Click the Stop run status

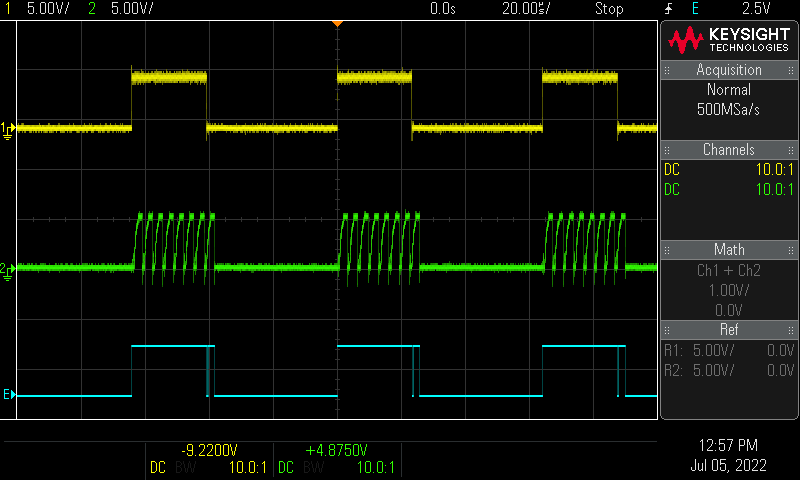click(x=609, y=9)
